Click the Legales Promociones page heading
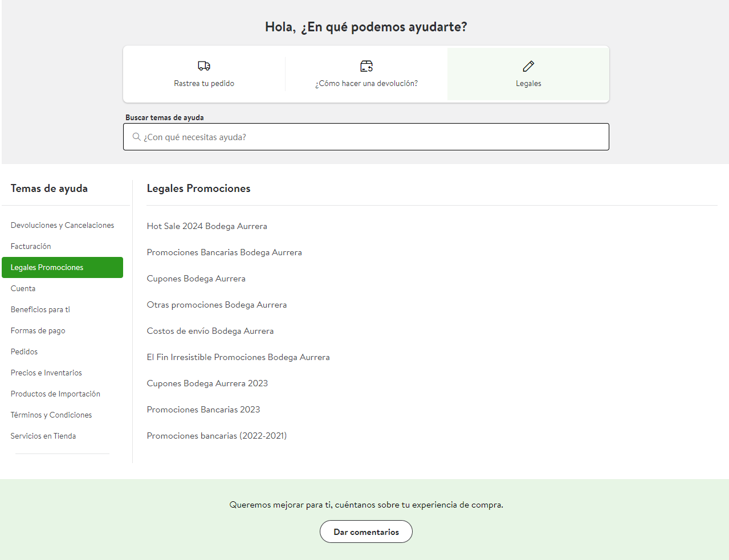This screenshot has height=560, width=729. [x=198, y=189]
